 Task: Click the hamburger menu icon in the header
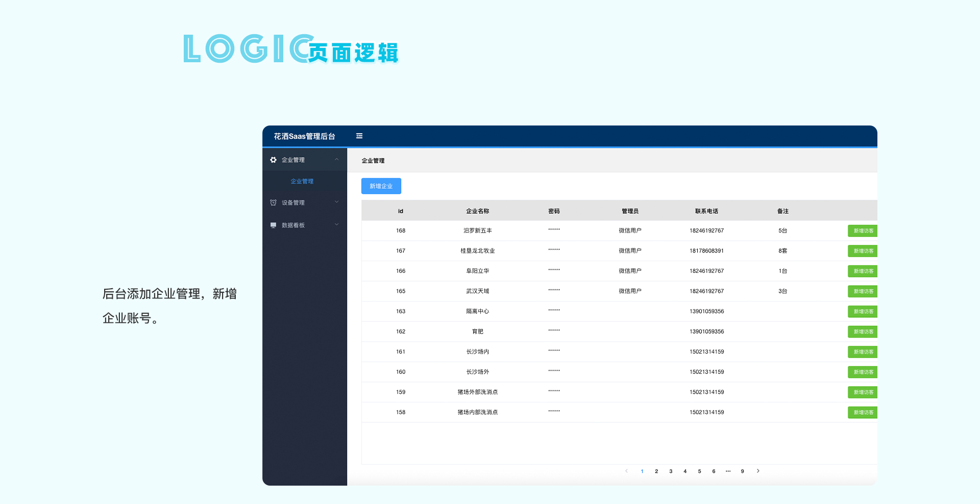[359, 136]
